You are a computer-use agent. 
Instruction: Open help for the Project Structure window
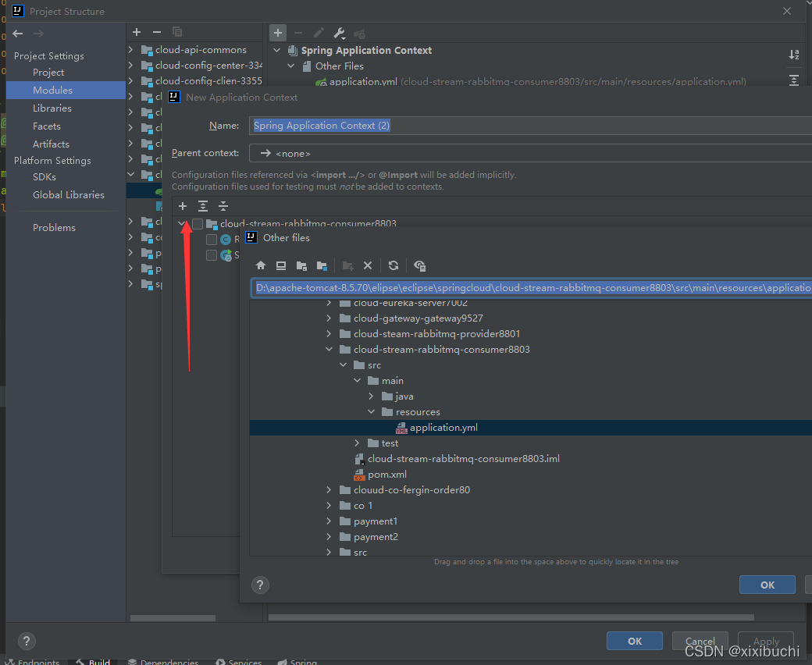pyautogui.click(x=27, y=642)
